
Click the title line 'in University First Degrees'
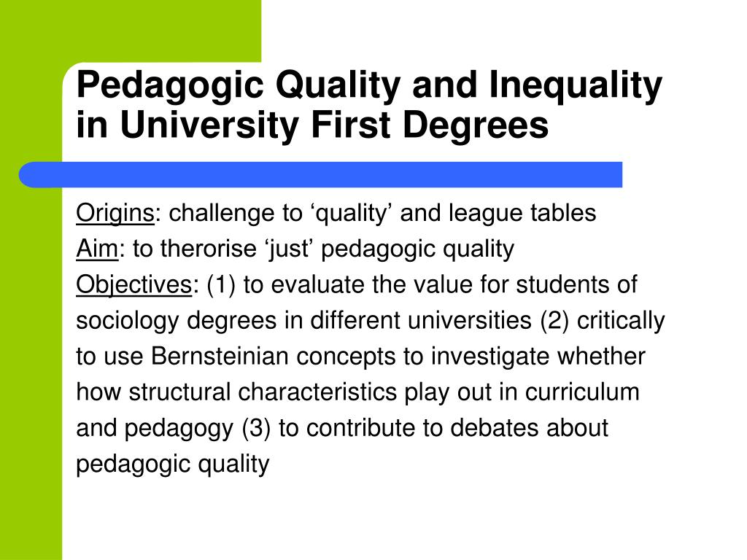[x=312, y=125]
